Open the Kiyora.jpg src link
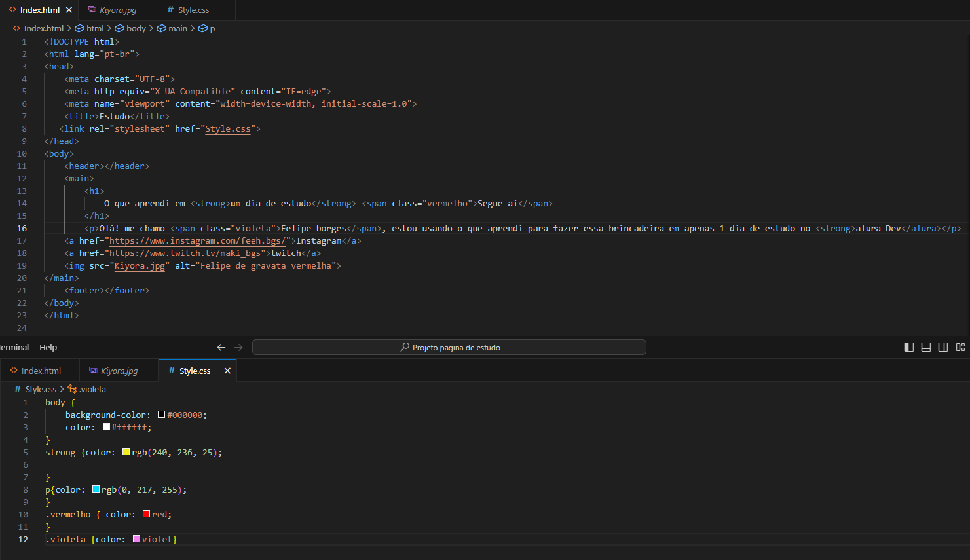 tap(140, 265)
